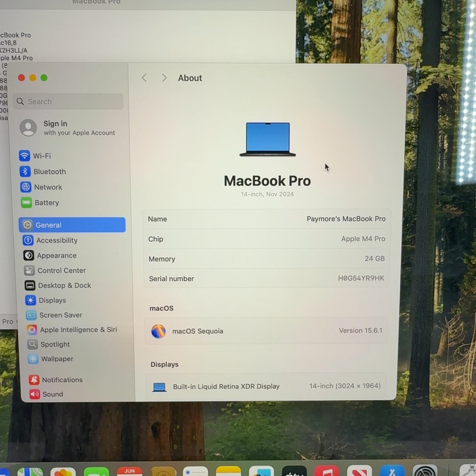Viewport: 476px width, 476px height.
Task: Click the "About" pane title
Action: 190,78
